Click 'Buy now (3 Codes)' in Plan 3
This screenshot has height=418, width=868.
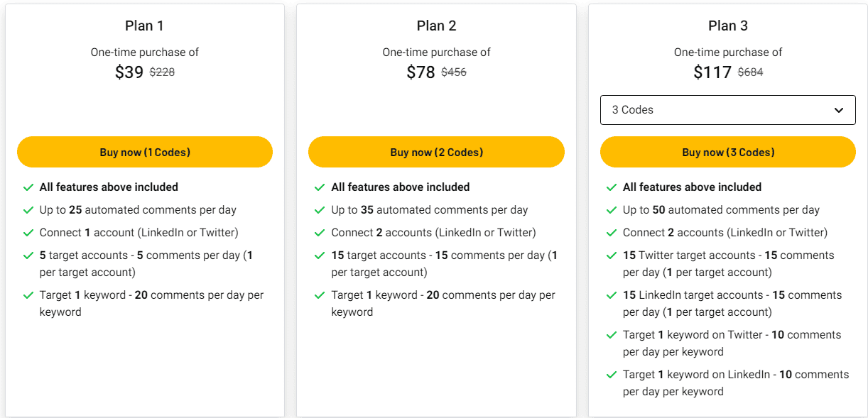[x=728, y=152]
